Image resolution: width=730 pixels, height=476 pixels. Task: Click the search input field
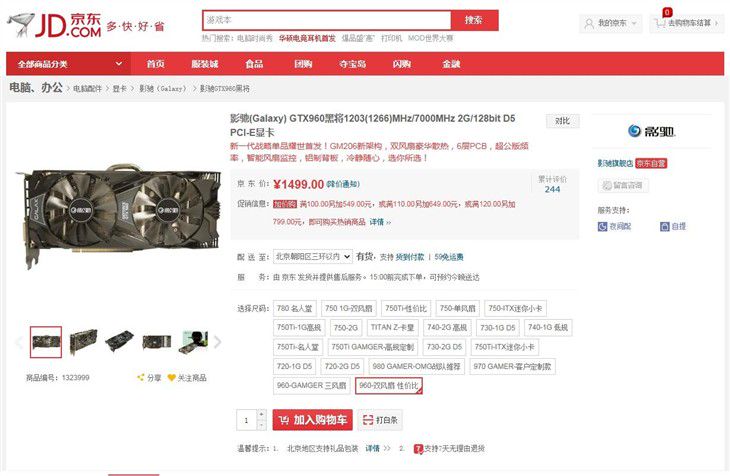click(327, 20)
